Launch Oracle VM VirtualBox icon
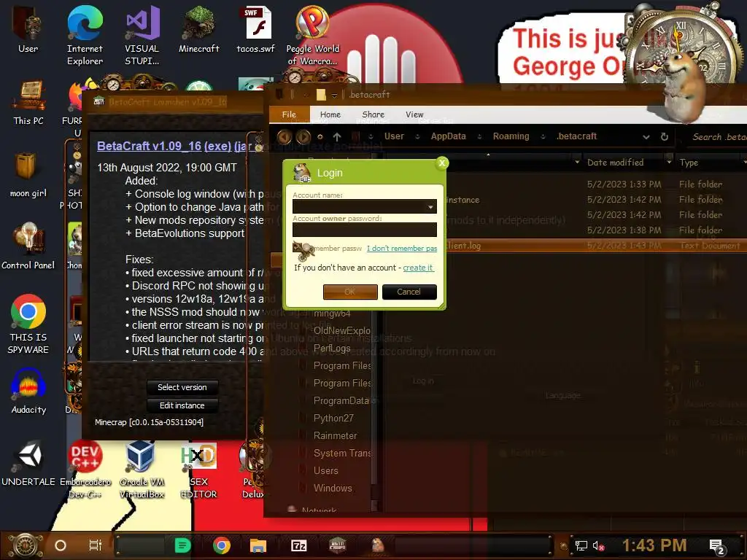This screenshot has width=747, height=560. pyautogui.click(x=142, y=469)
